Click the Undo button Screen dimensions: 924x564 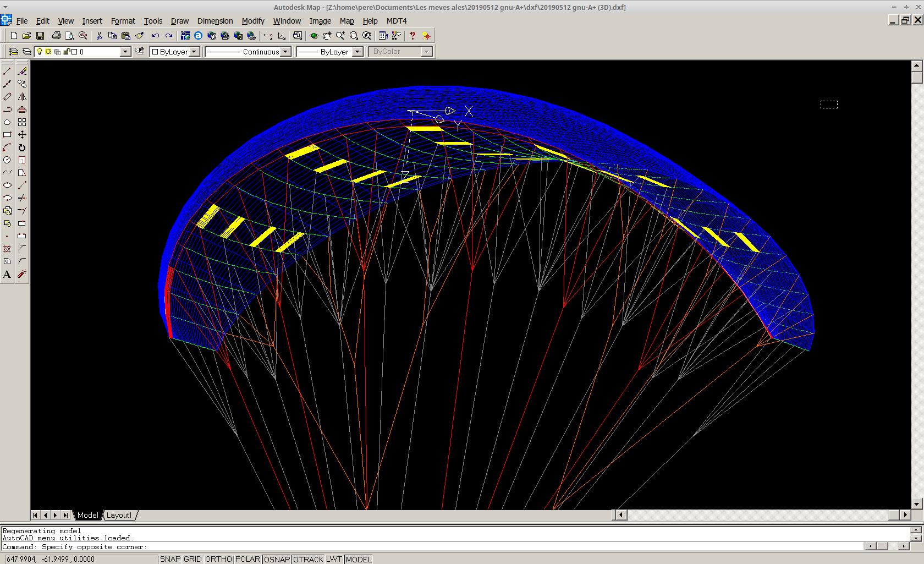coord(156,36)
